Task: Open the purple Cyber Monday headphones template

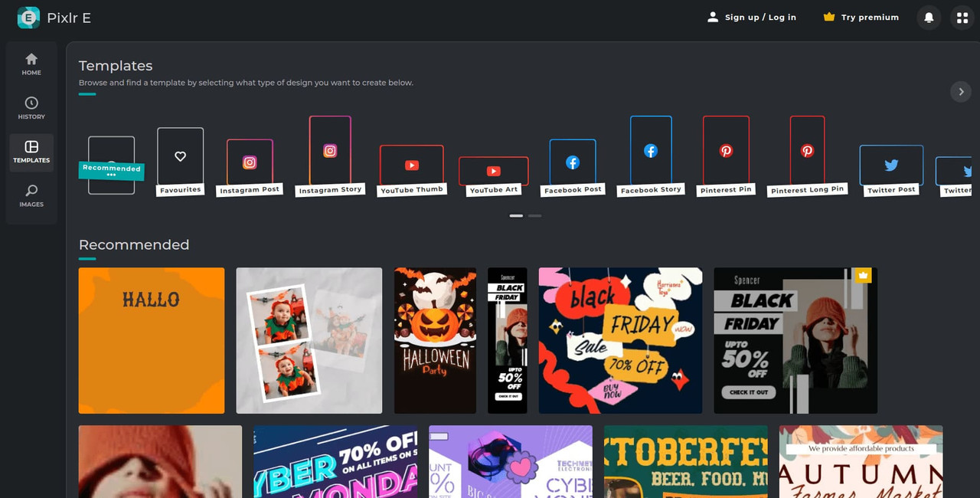Action: pyautogui.click(x=511, y=462)
